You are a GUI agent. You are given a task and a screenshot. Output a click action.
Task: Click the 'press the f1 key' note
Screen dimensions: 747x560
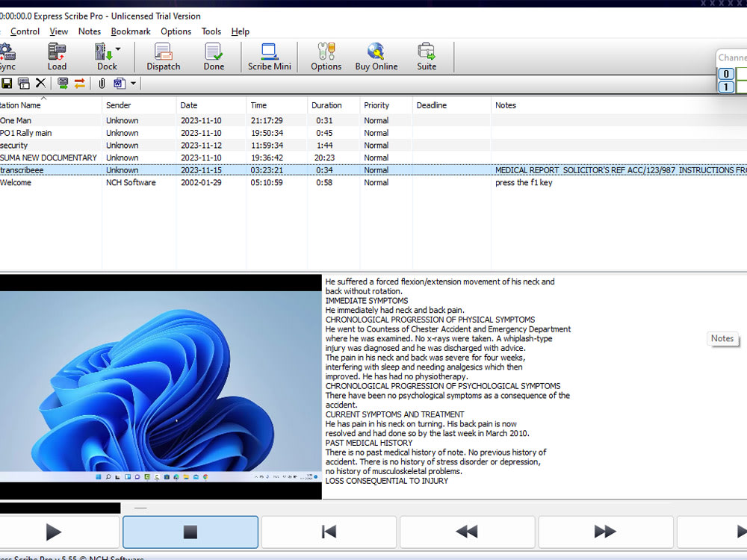coord(524,182)
